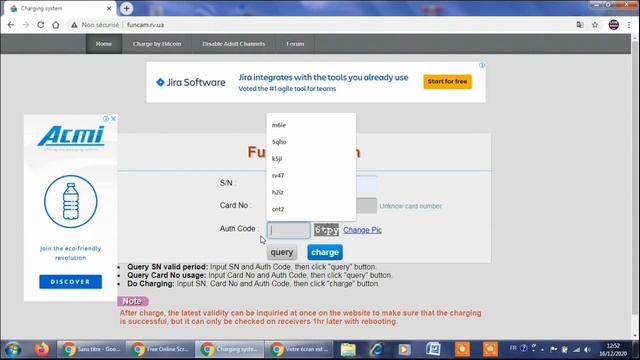Click the Not Secure warning icon
Screen dimensions: 640x360
(74, 25)
